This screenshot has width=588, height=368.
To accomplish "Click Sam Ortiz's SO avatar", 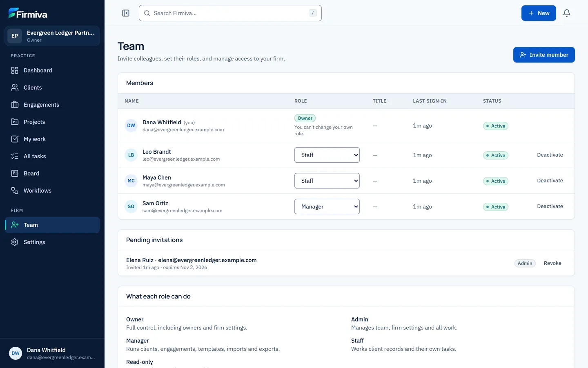I will [x=131, y=206].
